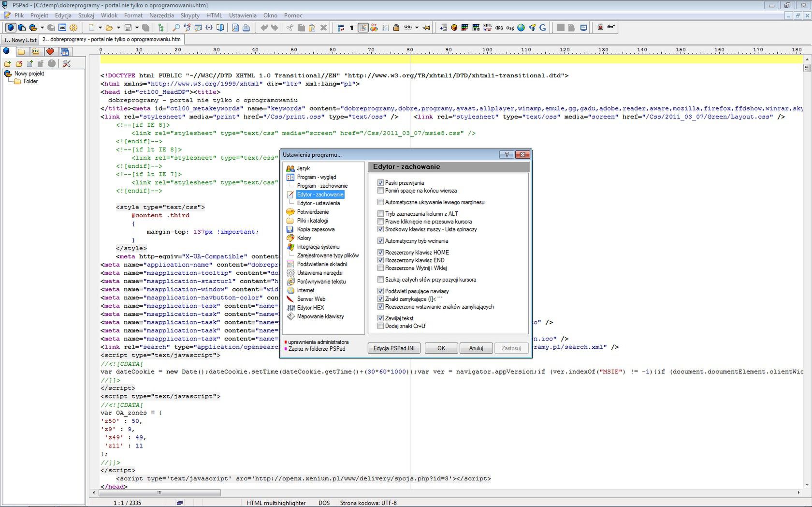The width and height of the screenshot is (812, 507).
Task: Open the Ustawienia menu
Action: (x=243, y=15)
